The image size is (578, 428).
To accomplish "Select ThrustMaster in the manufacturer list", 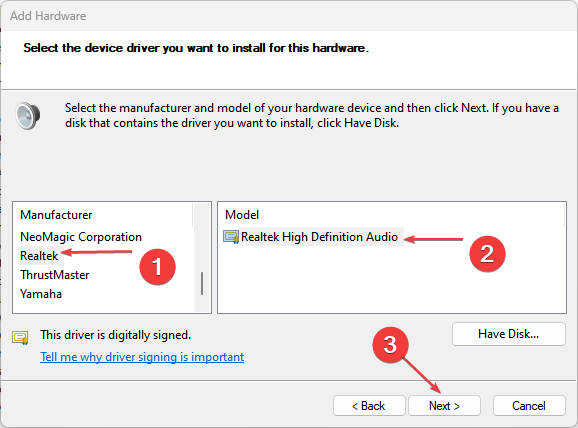I will pyautogui.click(x=55, y=275).
